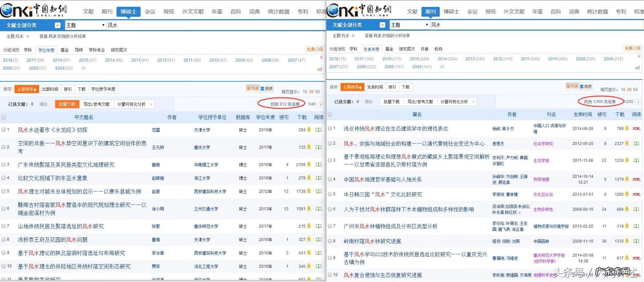Sort right results by 发表时间
Screen dimensions: 644x282
pyautogui.click(x=375, y=87)
